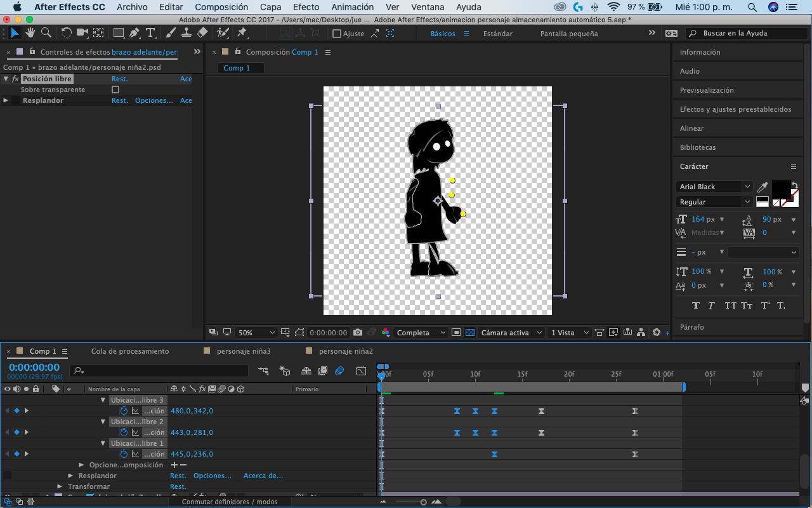Click the snapshot camera icon in viewer
Screen dimensions: 812x508
[358, 333]
